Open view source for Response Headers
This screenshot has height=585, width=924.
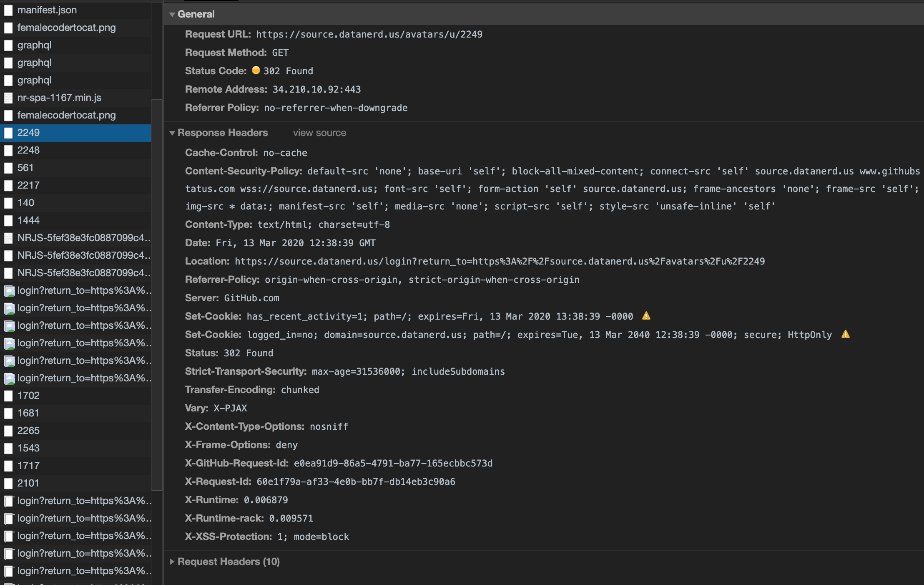click(319, 133)
